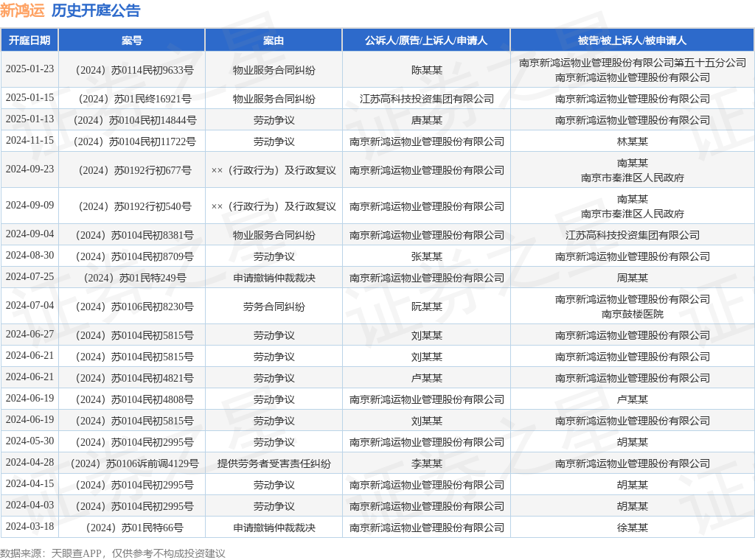This screenshot has width=755, height=560.
Task: Click the 数据来源 天眼查APP footer note
Action: 113,553
